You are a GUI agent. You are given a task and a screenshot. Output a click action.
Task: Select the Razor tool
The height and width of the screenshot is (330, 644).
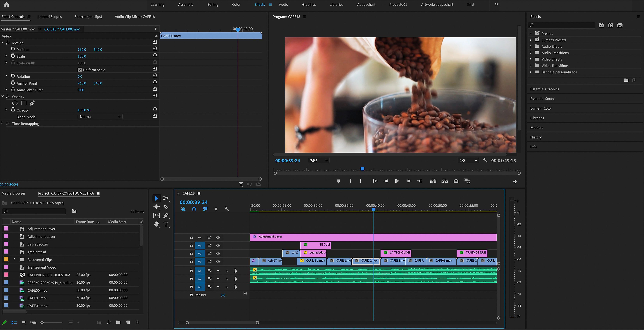point(166,207)
